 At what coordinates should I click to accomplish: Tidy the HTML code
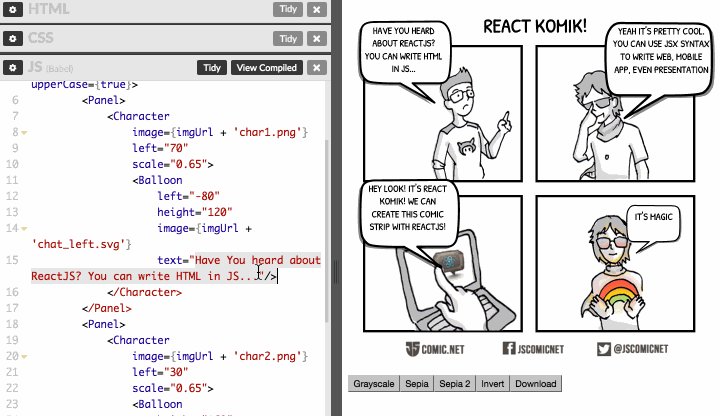click(288, 9)
